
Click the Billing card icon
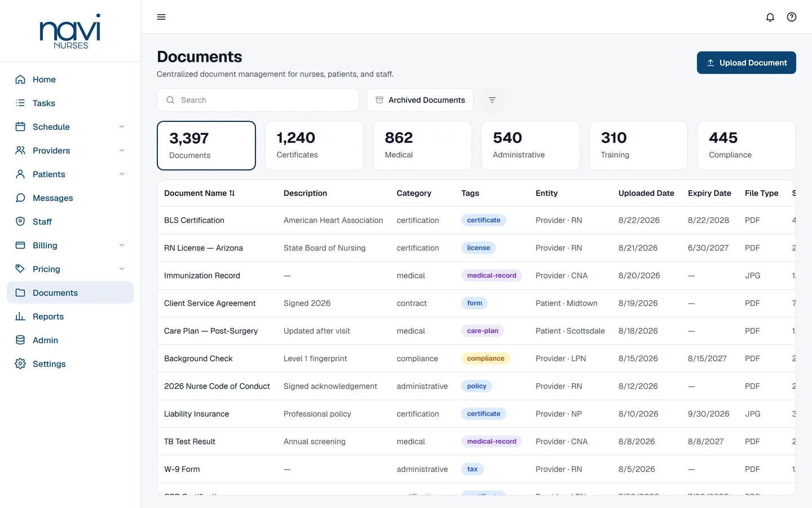(x=20, y=246)
